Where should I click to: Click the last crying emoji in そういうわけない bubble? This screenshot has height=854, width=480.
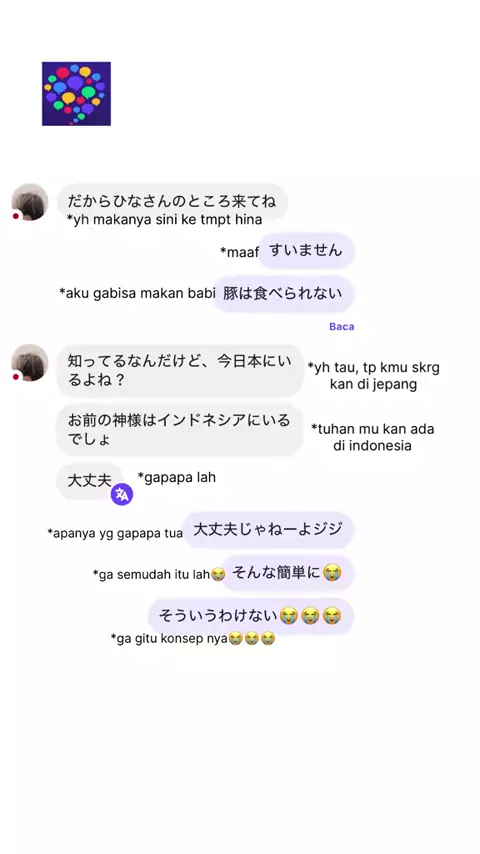[x=332, y=617]
